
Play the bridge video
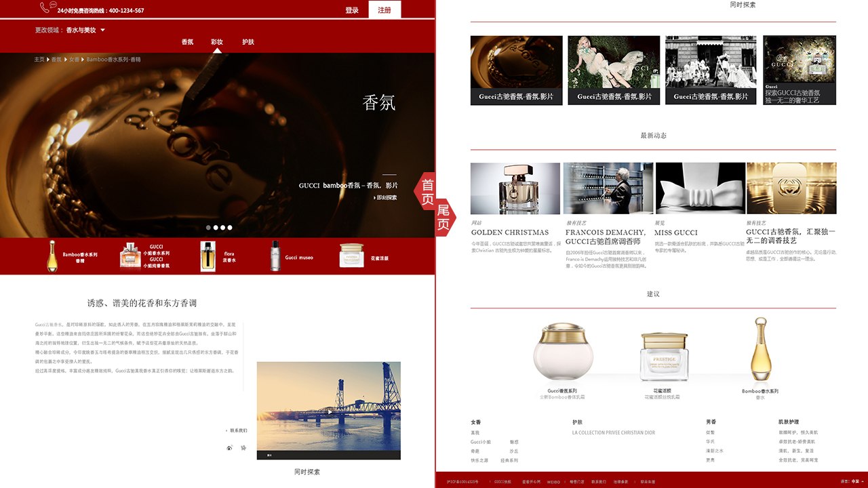coord(329,411)
